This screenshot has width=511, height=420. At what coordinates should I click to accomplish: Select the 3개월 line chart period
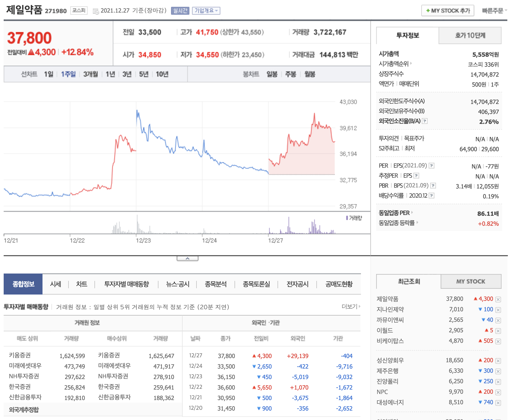point(91,74)
